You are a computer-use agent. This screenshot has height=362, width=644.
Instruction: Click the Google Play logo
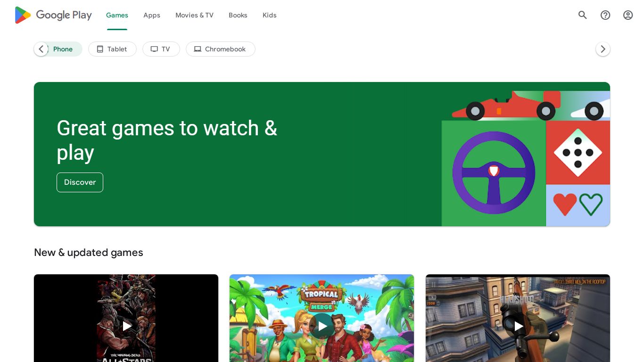pyautogui.click(x=53, y=15)
